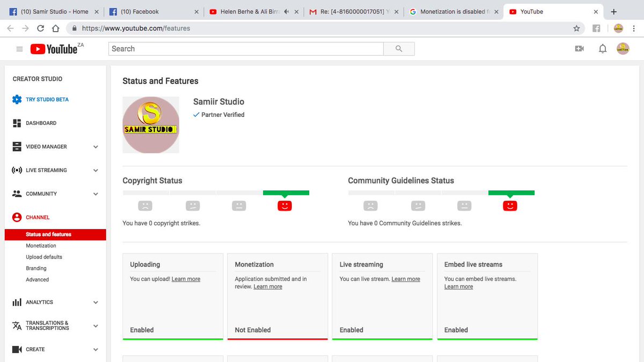Open the hamburger guide menu
Screen dimensions: 644x362
tap(19, 49)
